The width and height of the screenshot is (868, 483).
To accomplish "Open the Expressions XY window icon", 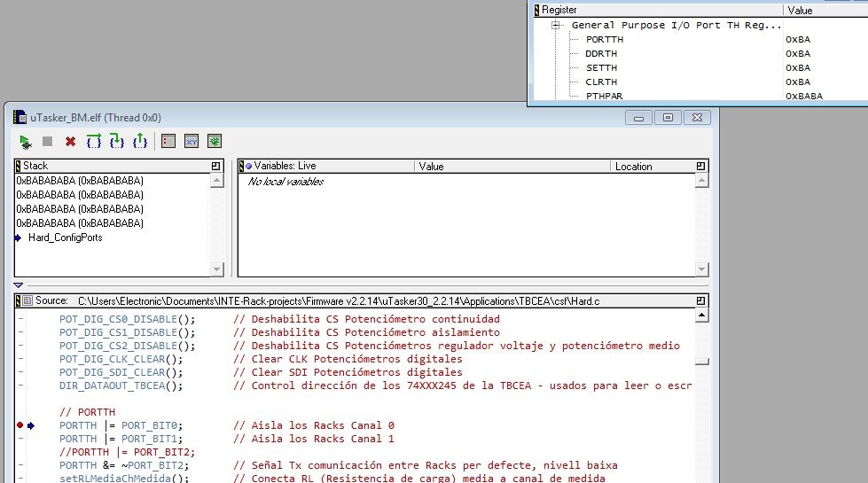I will [x=192, y=142].
